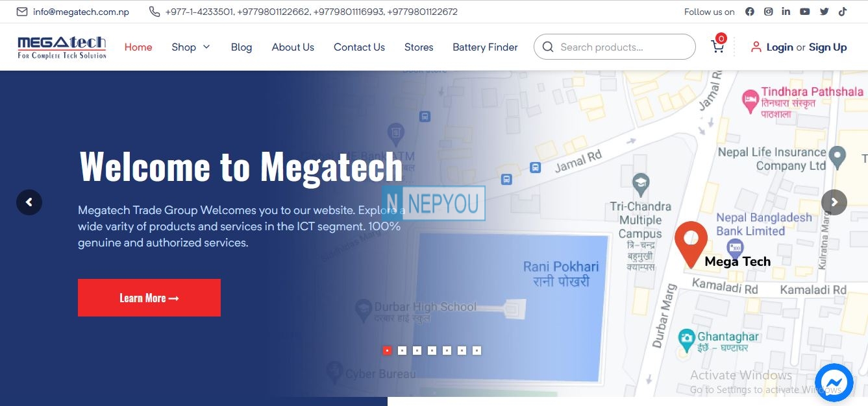Open Megatech TikTok icon
This screenshot has width=868, height=406.
842,12
